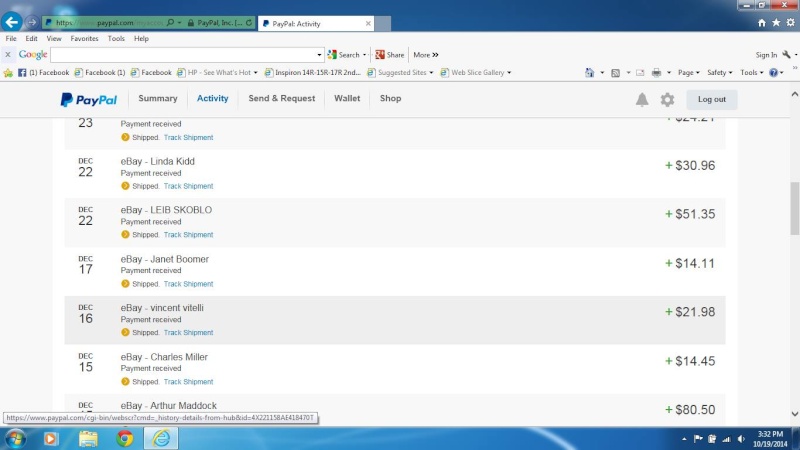Click the address bar refresh icon

point(249,22)
